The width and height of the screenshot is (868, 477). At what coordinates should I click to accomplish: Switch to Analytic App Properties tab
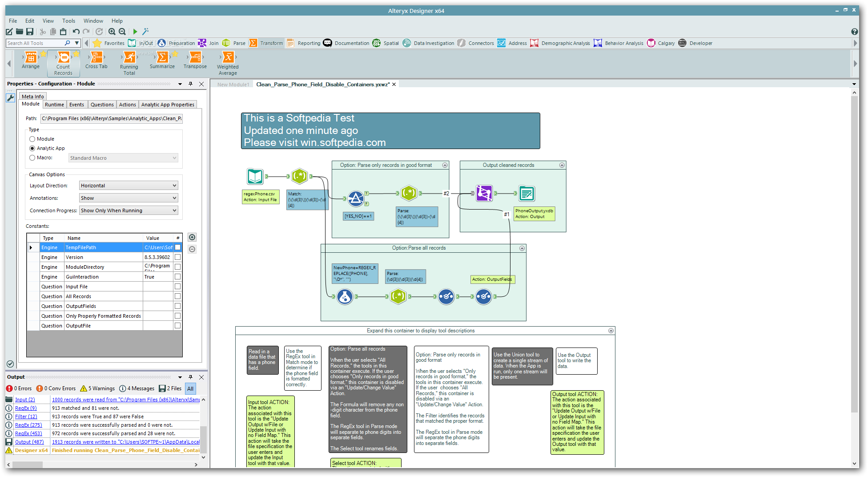click(168, 105)
